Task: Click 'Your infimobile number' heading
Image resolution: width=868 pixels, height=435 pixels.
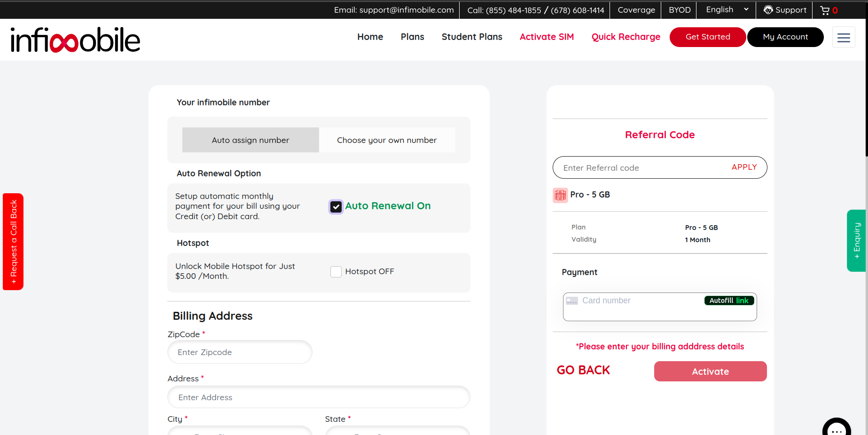Action: click(x=223, y=103)
